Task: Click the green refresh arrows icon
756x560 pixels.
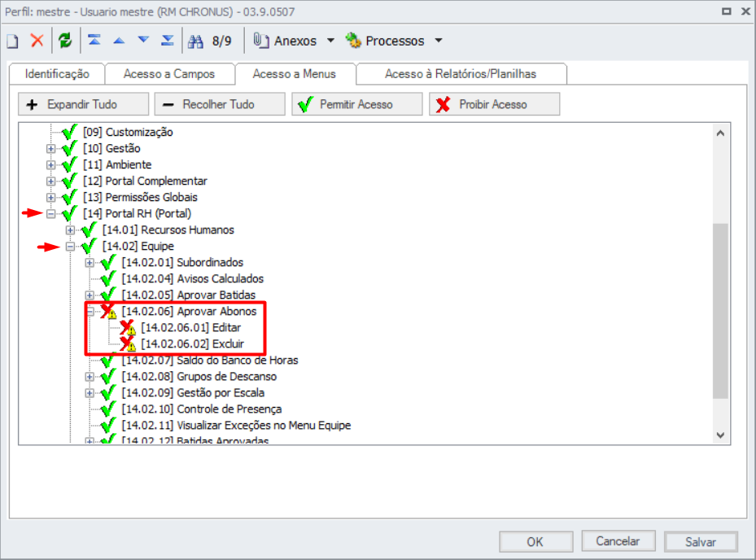Action: click(65, 41)
